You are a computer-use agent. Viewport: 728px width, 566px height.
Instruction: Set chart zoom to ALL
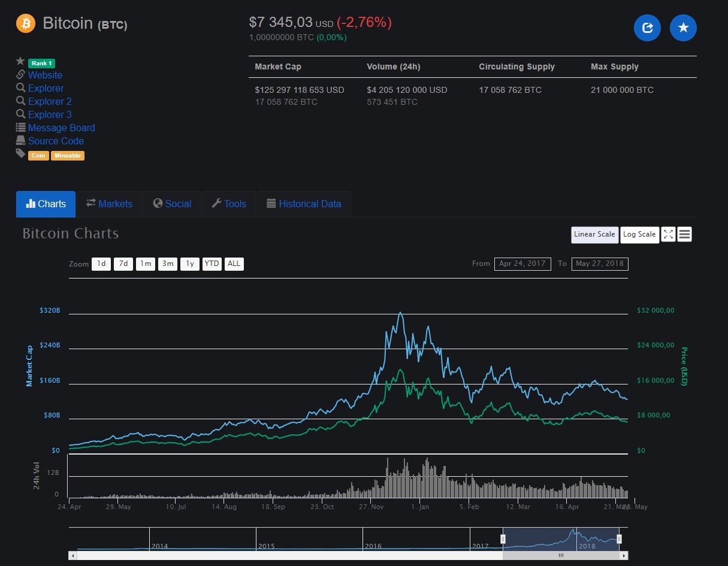coord(234,264)
